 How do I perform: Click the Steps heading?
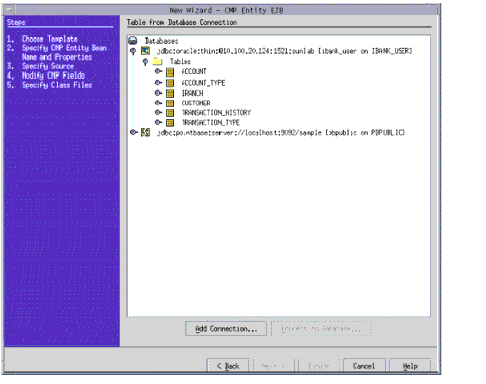click(16, 22)
